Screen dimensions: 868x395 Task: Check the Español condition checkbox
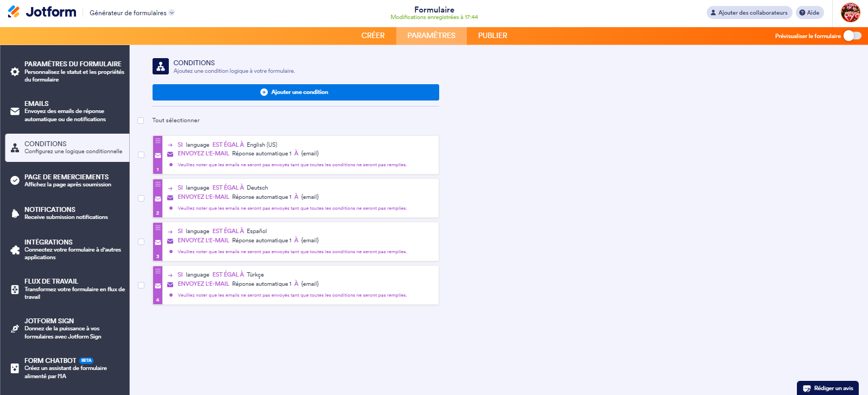click(x=141, y=242)
